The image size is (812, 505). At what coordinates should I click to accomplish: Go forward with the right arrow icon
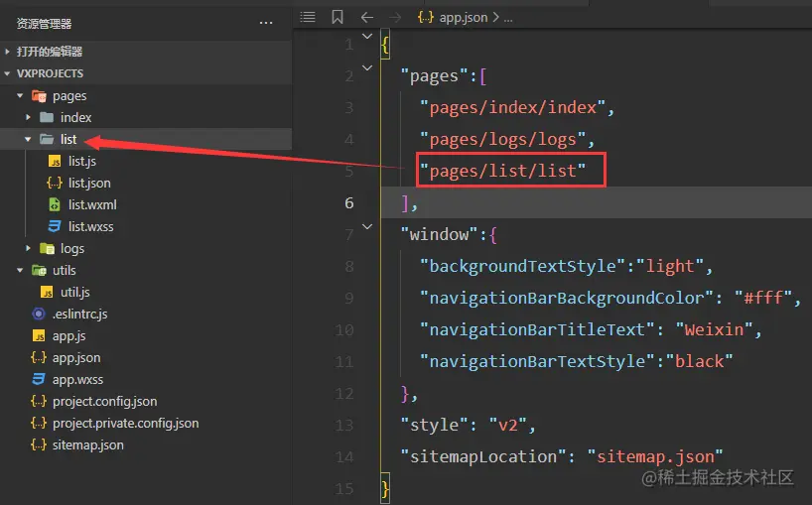tap(395, 18)
